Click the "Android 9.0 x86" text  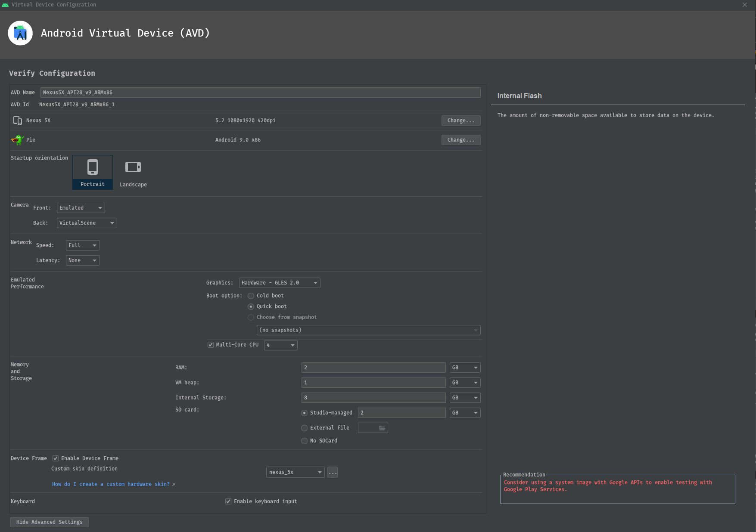pos(238,140)
